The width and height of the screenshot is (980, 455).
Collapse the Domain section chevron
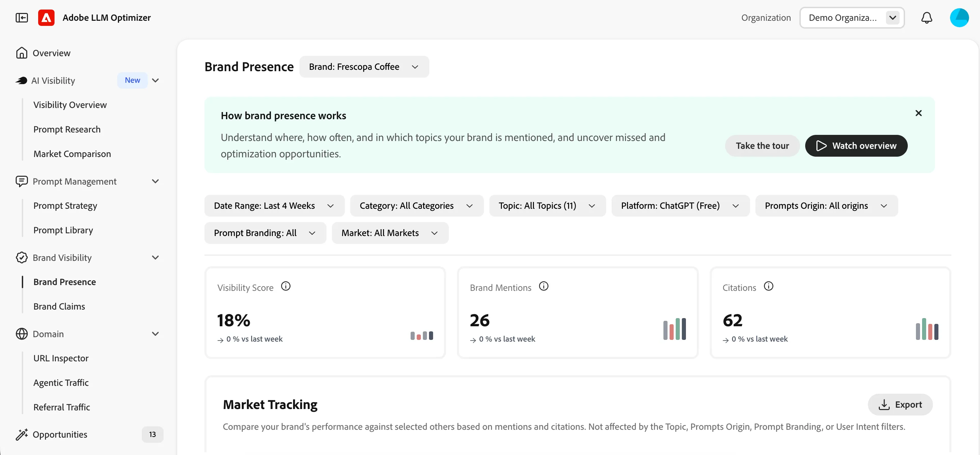pos(155,334)
